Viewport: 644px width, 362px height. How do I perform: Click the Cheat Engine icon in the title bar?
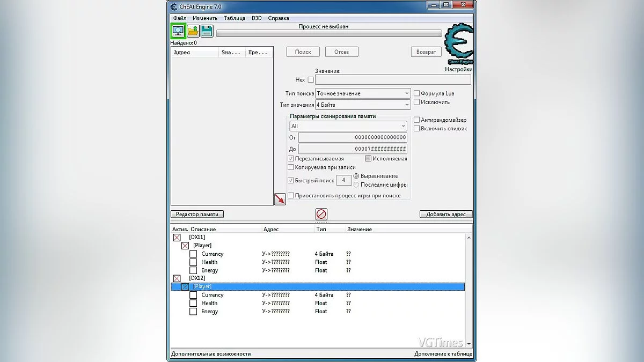(173, 5)
